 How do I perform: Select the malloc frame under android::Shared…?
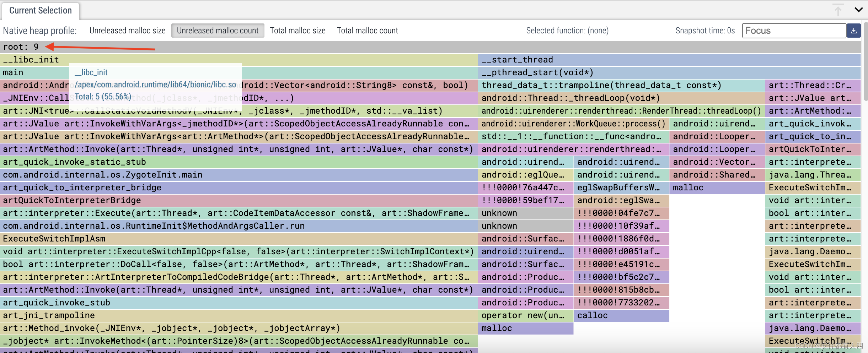[717, 188]
